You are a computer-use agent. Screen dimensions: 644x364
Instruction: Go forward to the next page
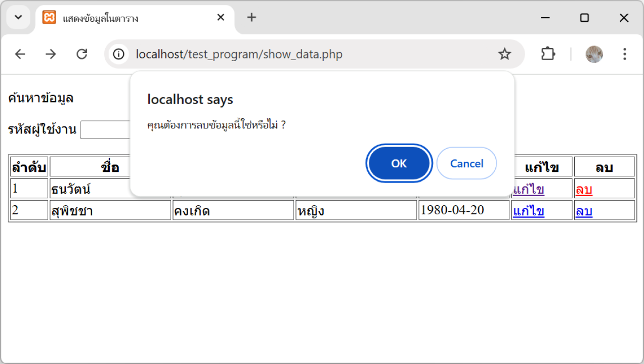coord(51,54)
